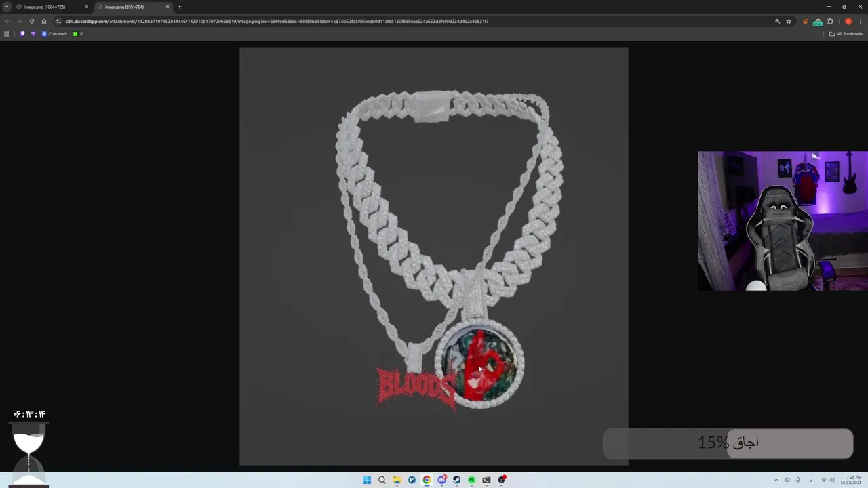Viewport: 868px width, 488px height.
Task: Bookmark this page with the star
Action: [x=789, y=21]
